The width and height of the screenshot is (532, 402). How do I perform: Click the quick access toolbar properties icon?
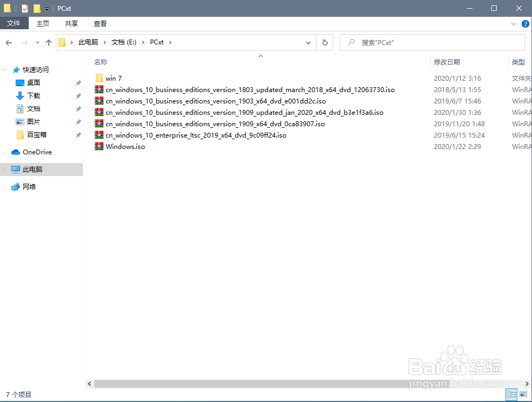click(24, 9)
